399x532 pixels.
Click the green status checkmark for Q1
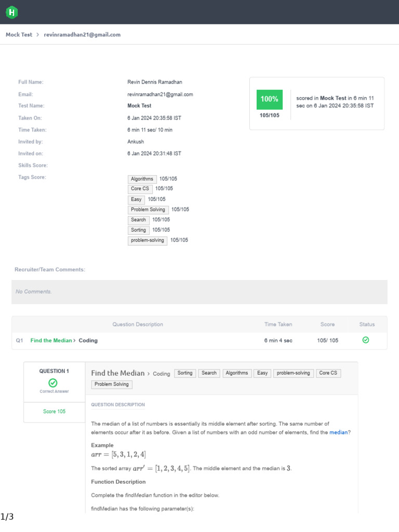pos(366,340)
